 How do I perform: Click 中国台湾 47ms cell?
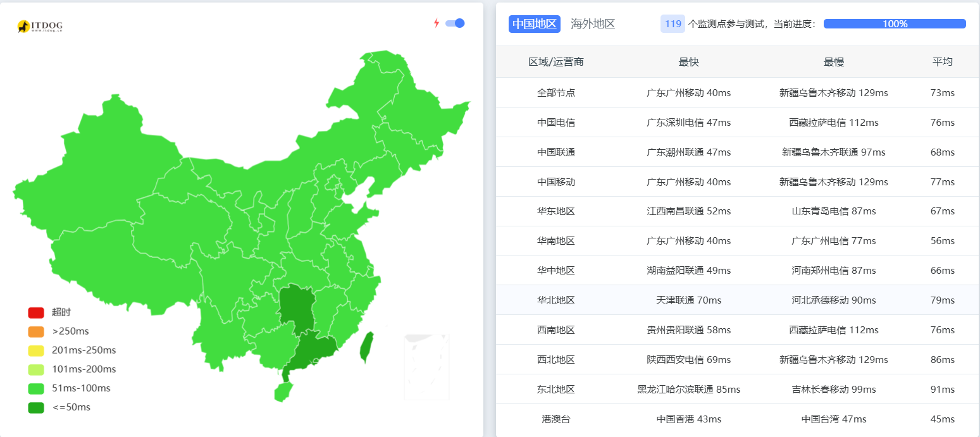coord(834,419)
